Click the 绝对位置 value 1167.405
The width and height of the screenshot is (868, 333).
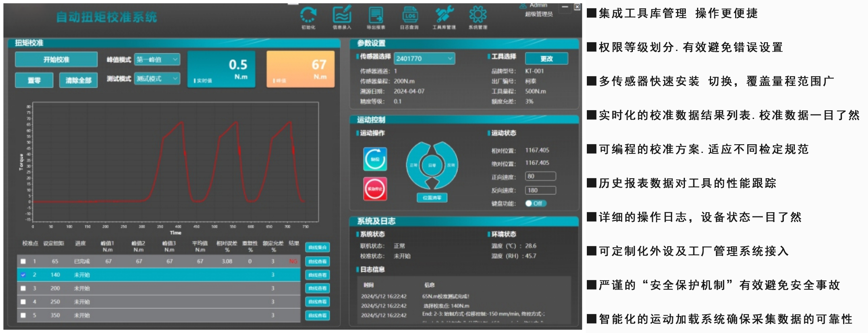point(537,163)
